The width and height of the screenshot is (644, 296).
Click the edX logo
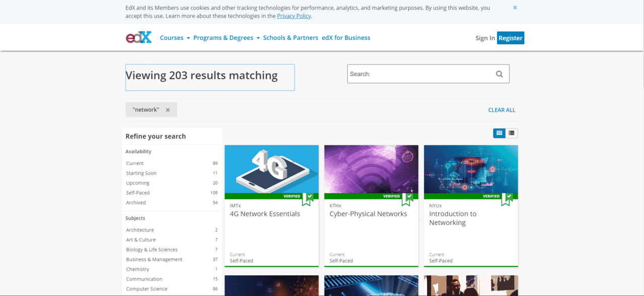(x=138, y=38)
